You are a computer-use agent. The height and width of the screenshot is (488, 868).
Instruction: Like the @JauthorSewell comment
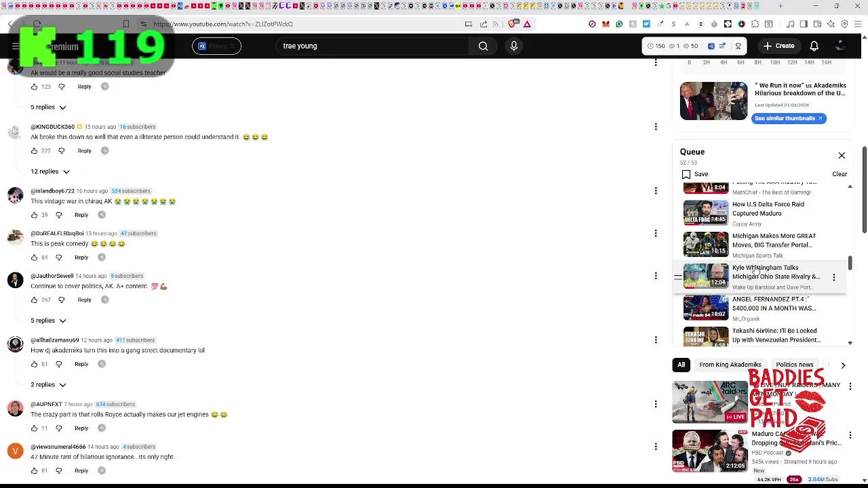pyautogui.click(x=34, y=300)
